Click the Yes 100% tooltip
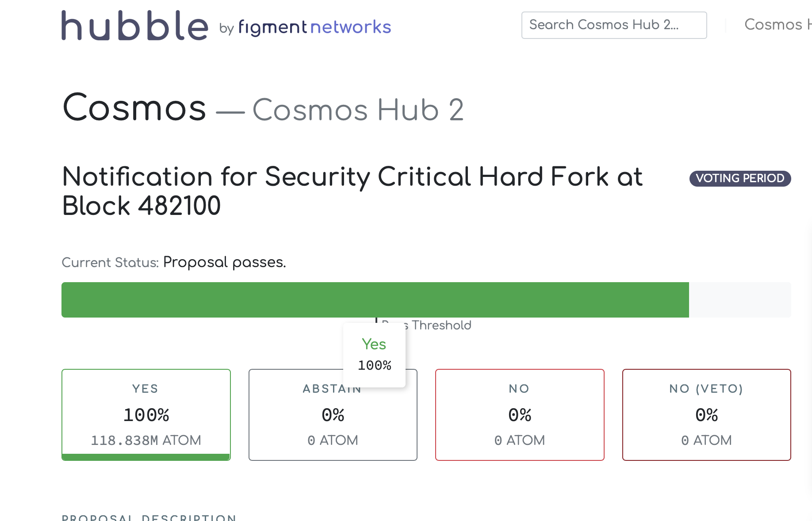 [374, 355]
